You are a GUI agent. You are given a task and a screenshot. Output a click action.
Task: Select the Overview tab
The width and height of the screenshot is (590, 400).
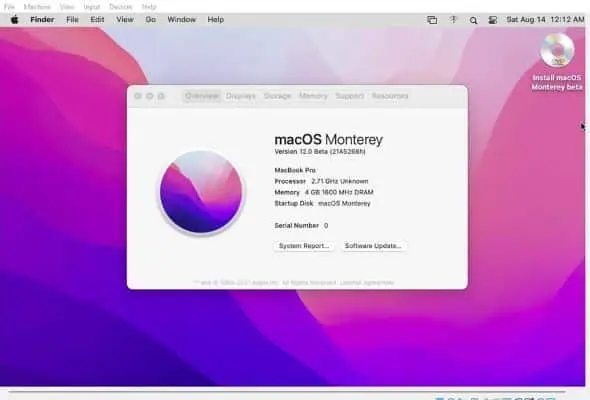tap(202, 96)
